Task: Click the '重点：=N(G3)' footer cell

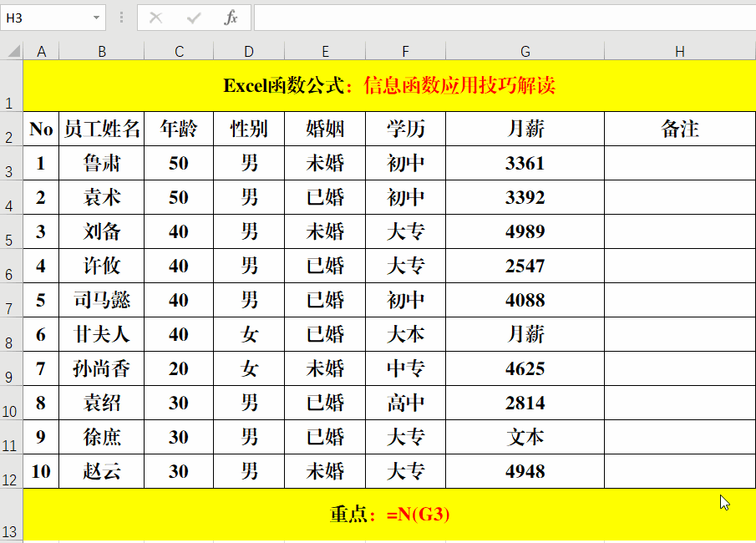Action: (389, 515)
